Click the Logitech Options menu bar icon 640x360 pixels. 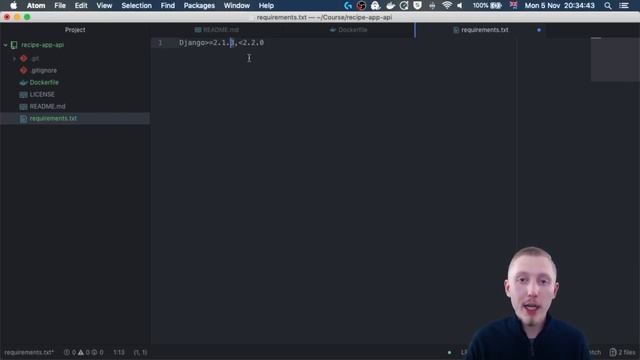pos(348,5)
